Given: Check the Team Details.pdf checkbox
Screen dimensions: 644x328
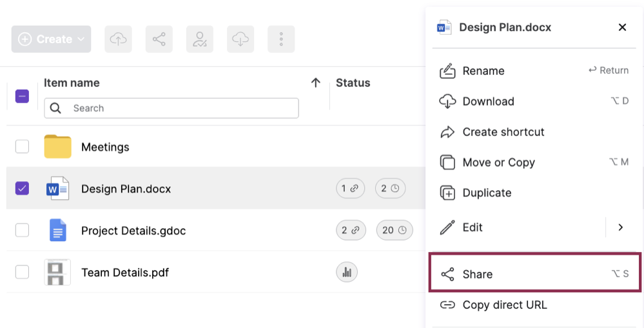Looking at the screenshot, I should coord(22,272).
